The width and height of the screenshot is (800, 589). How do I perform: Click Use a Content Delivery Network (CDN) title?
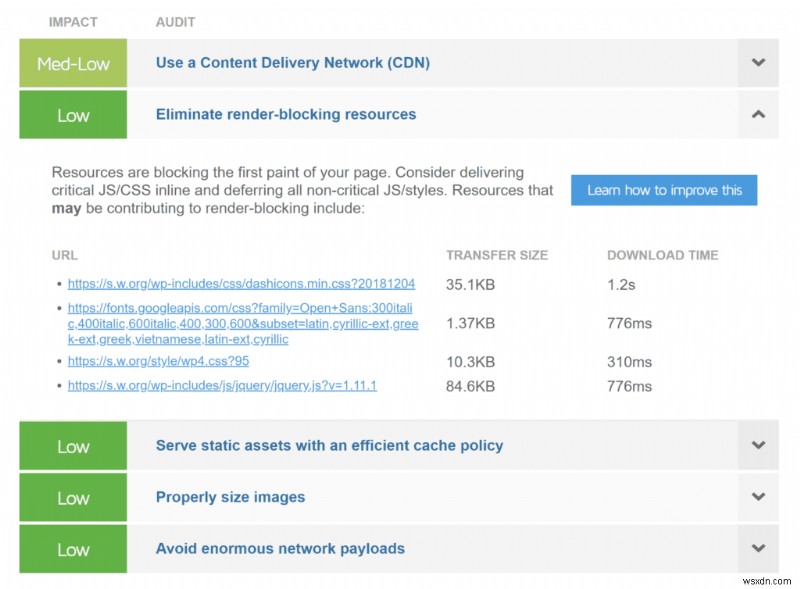(293, 63)
